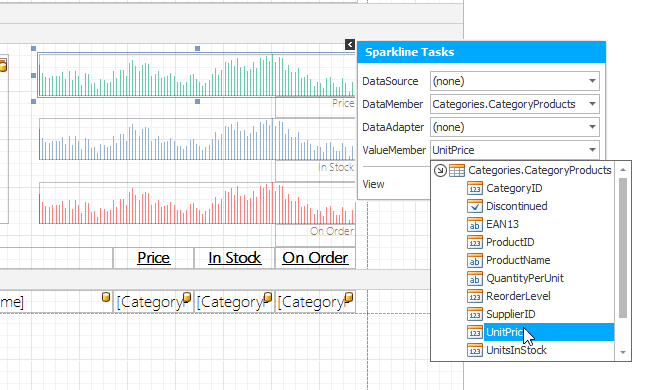The width and height of the screenshot is (650, 390).
Task: Click the ProductID numeric field icon
Action: point(475,242)
